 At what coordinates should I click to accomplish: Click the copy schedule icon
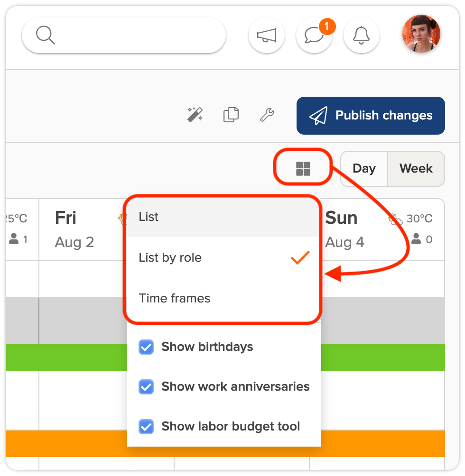tap(231, 115)
